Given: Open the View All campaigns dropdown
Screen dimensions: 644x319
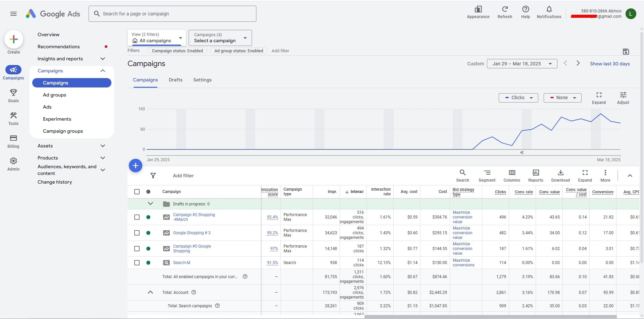Looking at the screenshot, I should coord(156,38).
